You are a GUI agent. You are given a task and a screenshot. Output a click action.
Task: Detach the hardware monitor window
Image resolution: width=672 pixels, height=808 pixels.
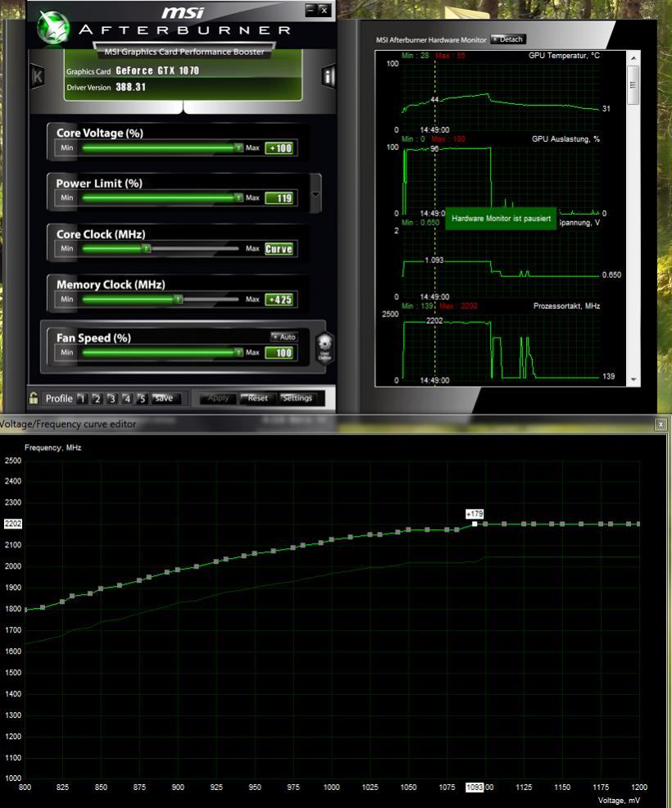(507, 39)
